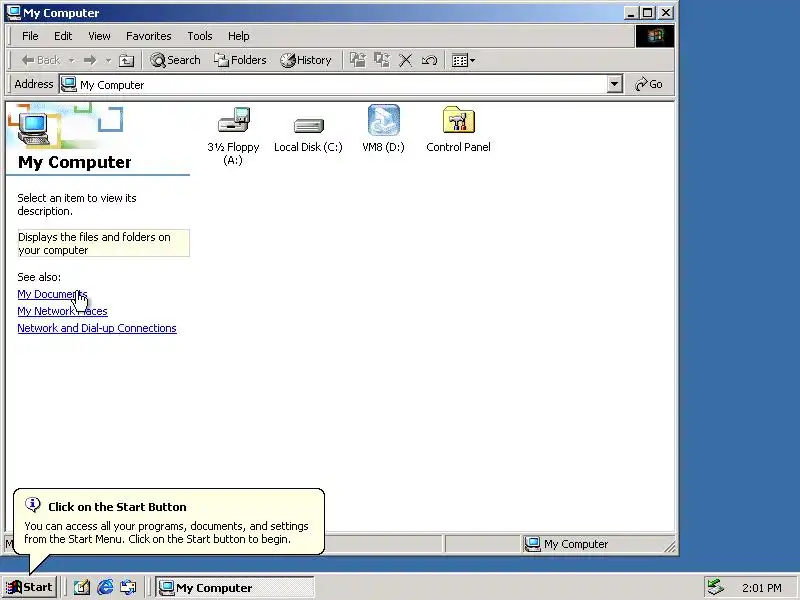Image resolution: width=800 pixels, height=600 pixels.
Task: Click the Back arrow toolbar button
Action: click(41, 60)
